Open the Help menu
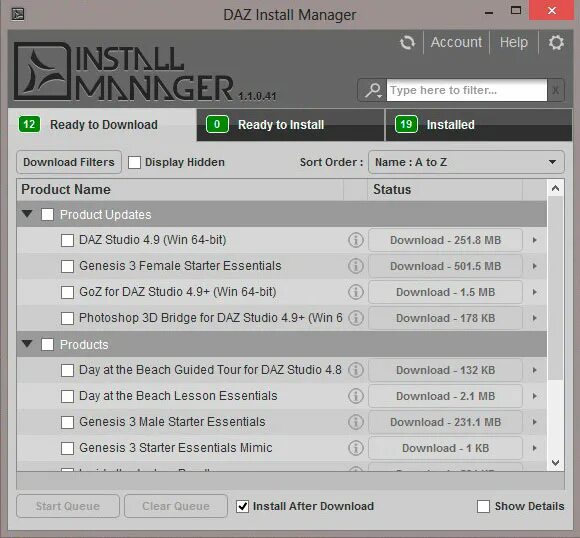Screen dimensions: 580x538 coord(513,42)
